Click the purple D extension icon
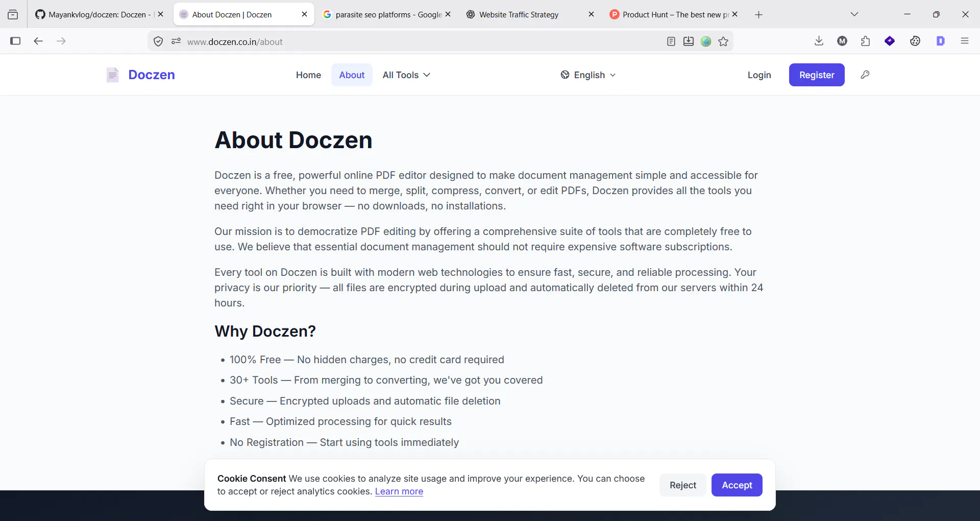 941,41
